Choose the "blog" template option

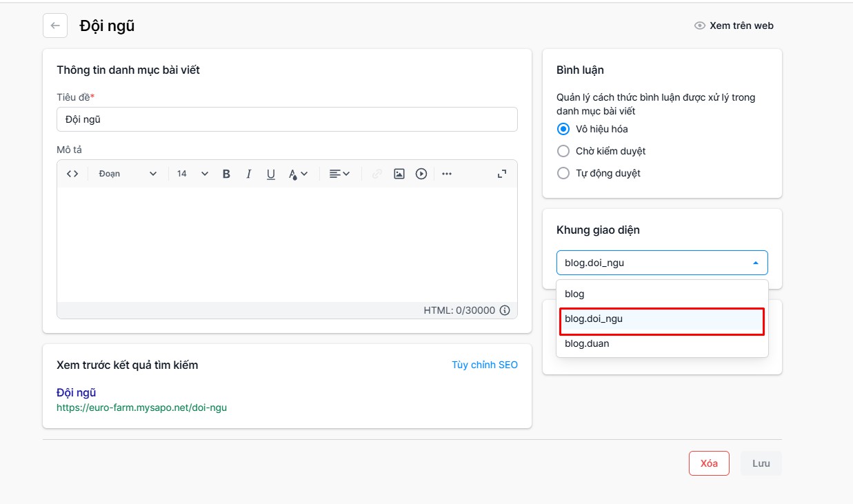tap(662, 294)
